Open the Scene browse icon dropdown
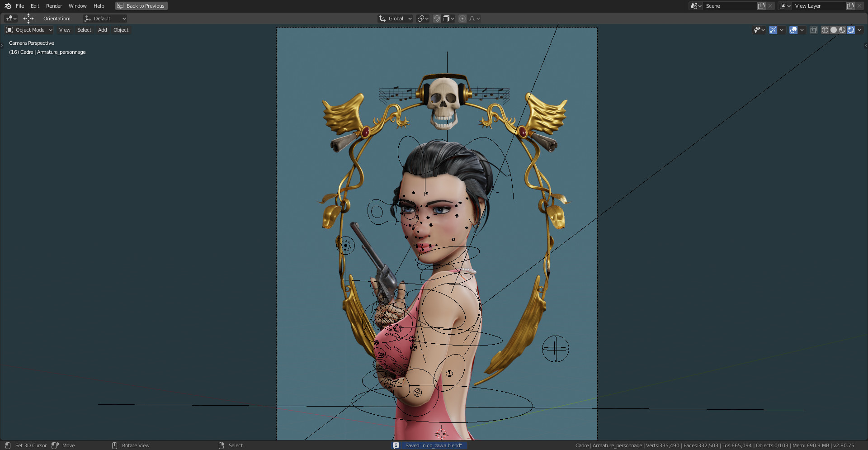The height and width of the screenshot is (450, 868). (x=696, y=6)
